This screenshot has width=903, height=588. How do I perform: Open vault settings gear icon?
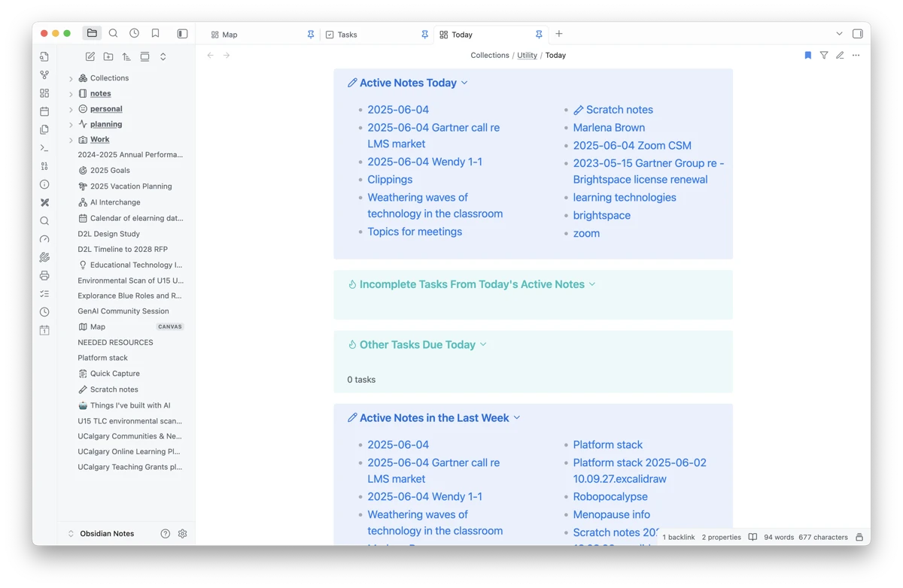tap(182, 534)
